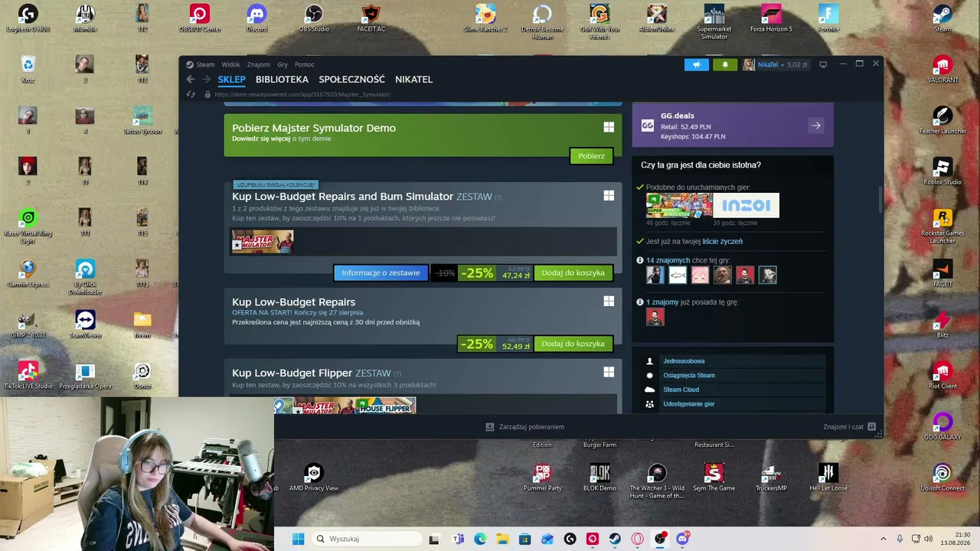
Task: Open Slime Rancher 2 desktop shortcut
Action: tap(485, 19)
